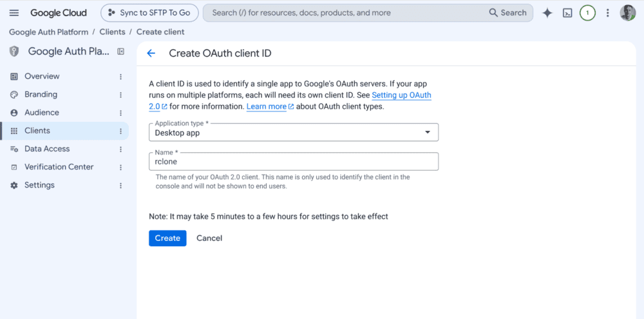The image size is (644, 319).
Task: Click the back arrow beside Create OAuth client ID
Action: click(151, 53)
